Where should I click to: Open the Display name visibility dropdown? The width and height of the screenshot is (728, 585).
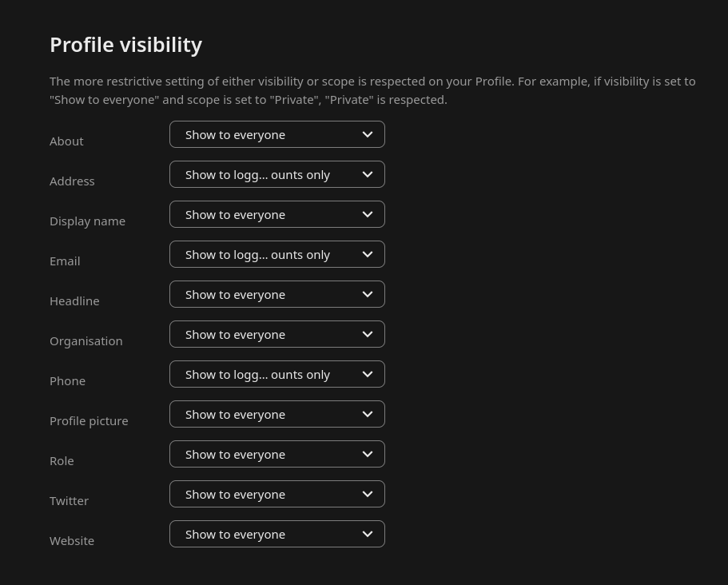(x=276, y=214)
